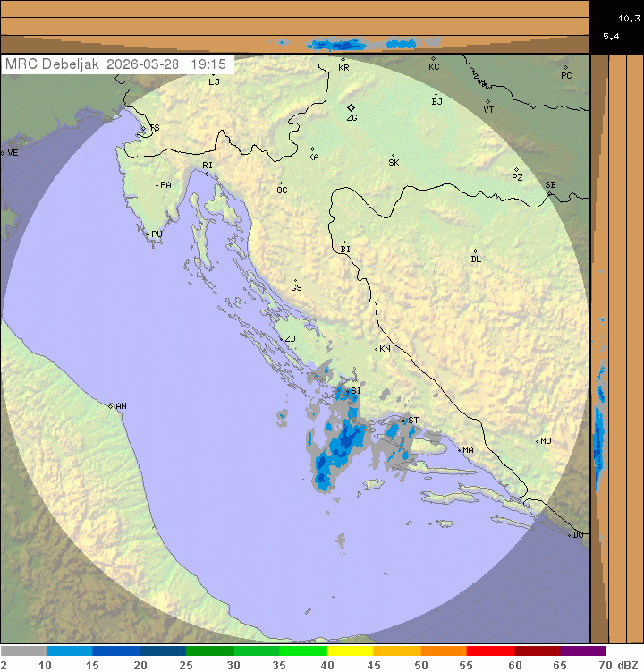Viewport: 644px width, 672px height.
Task: Select the RI city marker
Action: 207,174
